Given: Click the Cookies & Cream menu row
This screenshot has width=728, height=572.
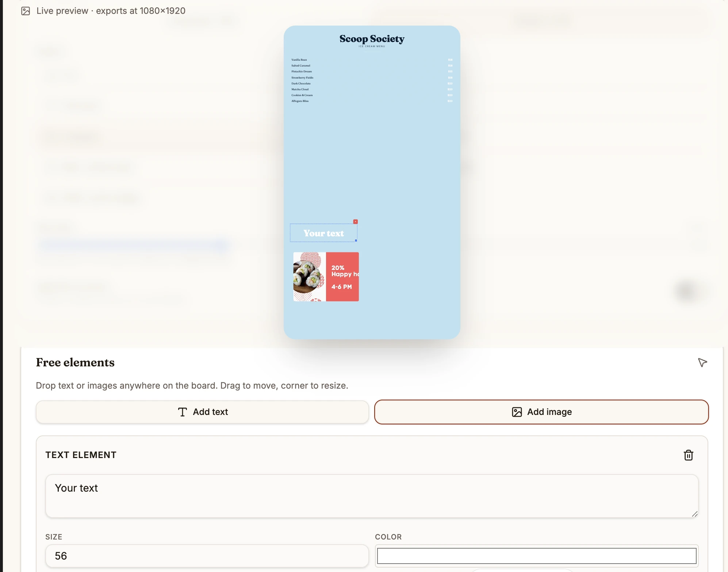Looking at the screenshot, I should (372, 95).
